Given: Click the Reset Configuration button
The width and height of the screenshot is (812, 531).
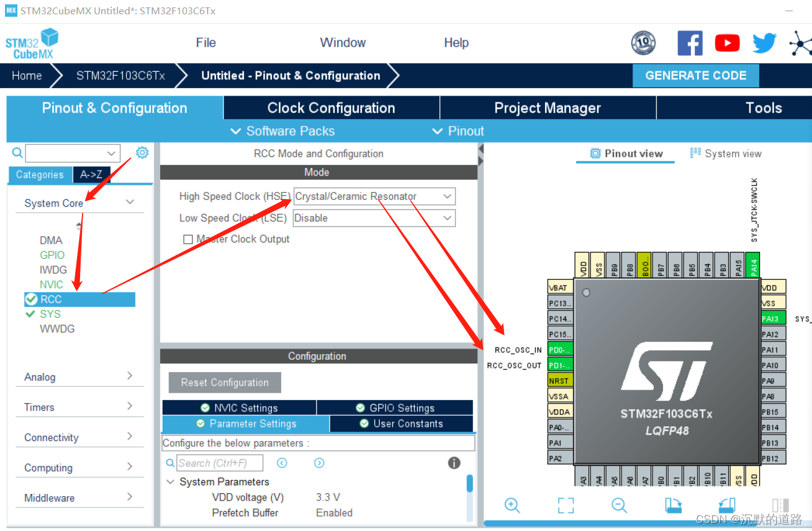Looking at the screenshot, I should pyautogui.click(x=225, y=383).
